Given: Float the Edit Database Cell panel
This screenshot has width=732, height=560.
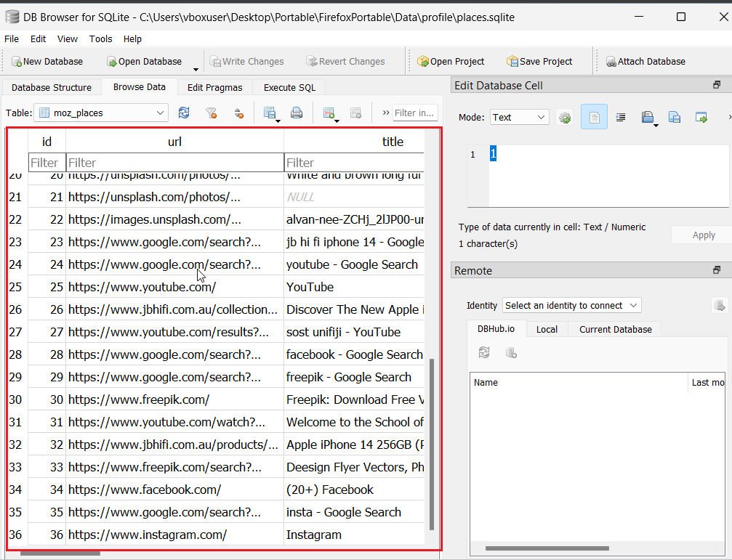Looking at the screenshot, I should click(x=717, y=86).
